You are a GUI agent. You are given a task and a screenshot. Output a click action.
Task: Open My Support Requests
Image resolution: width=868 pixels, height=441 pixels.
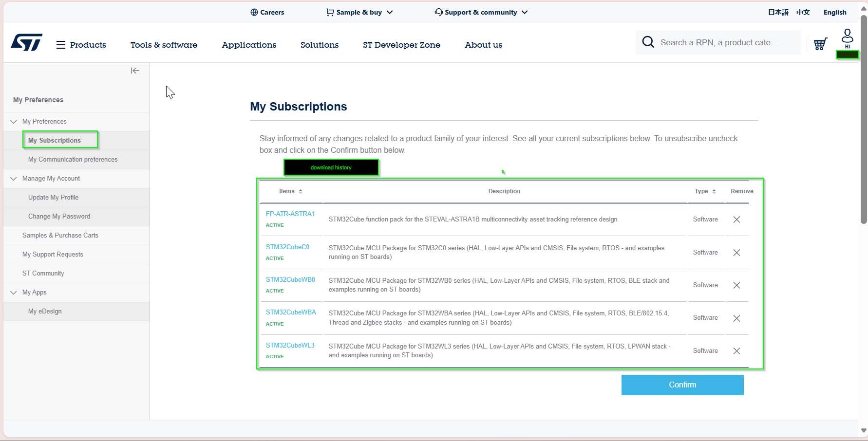(x=53, y=254)
